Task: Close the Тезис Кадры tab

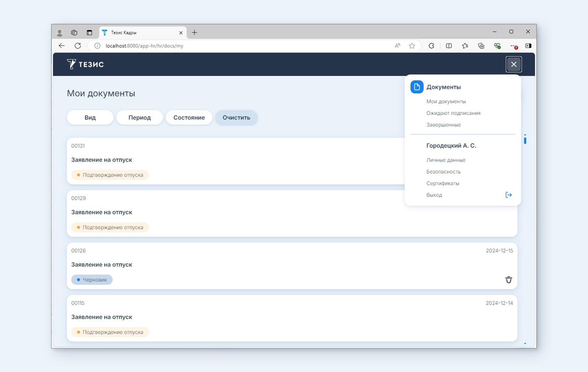Action: click(x=181, y=33)
